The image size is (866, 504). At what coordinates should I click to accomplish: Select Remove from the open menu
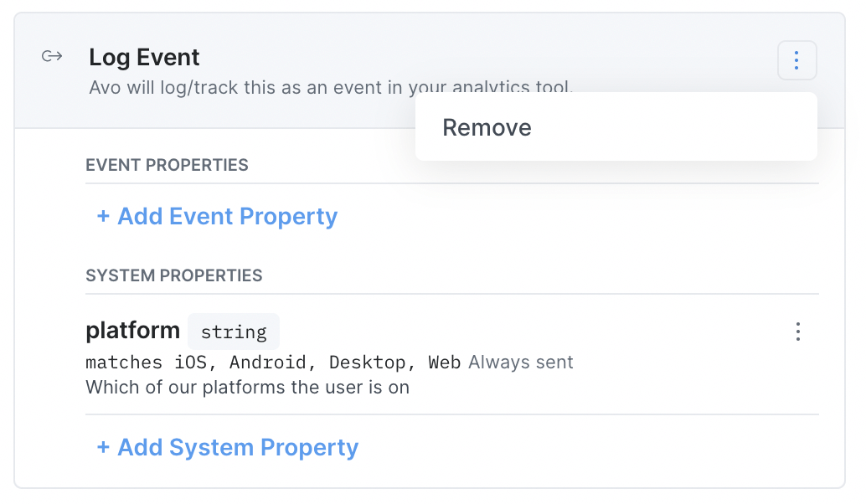coord(487,127)
